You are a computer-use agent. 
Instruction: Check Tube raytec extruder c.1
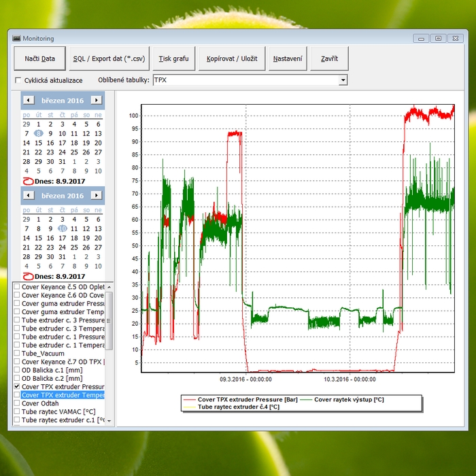[x=17, y=420]
